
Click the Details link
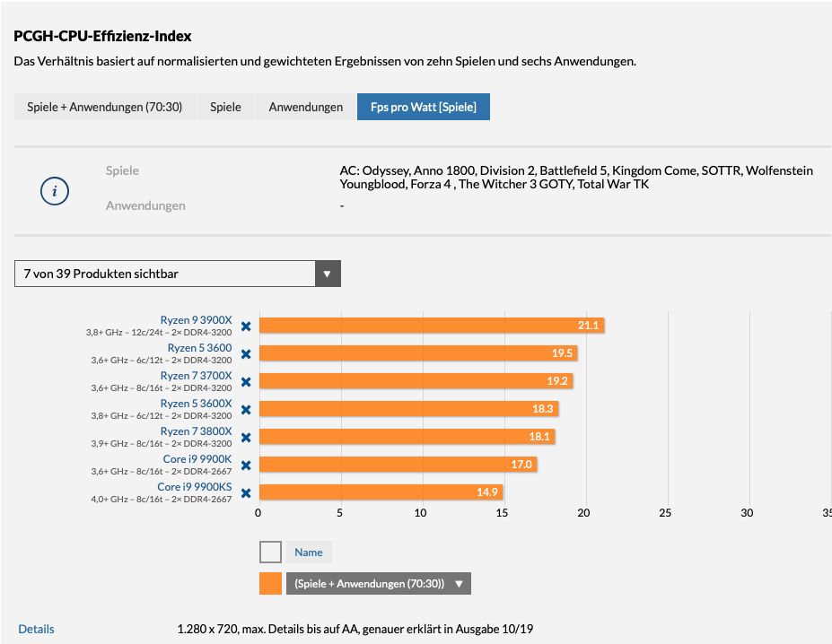coord(36,629)
